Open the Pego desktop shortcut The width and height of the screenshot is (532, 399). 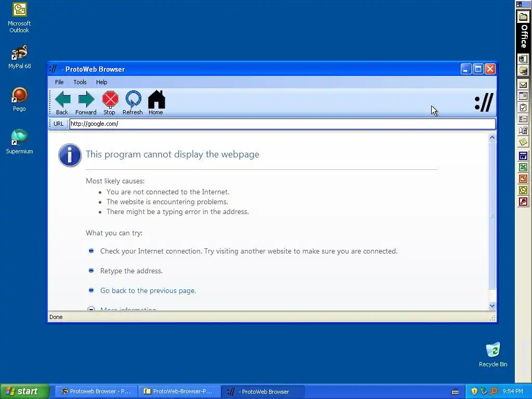(19, 99)
